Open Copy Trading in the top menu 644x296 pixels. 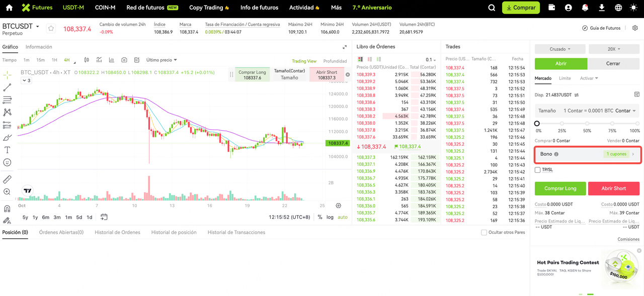click(x=209, y=8)
